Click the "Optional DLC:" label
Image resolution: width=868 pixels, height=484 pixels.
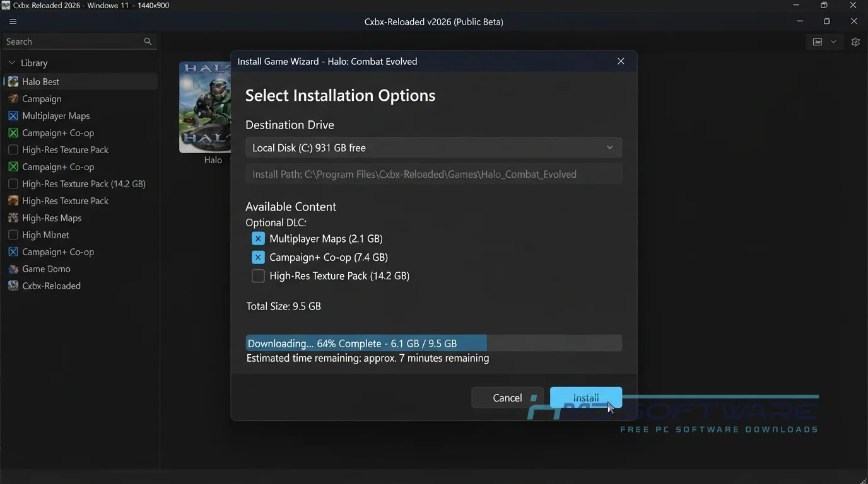point(276,222)
